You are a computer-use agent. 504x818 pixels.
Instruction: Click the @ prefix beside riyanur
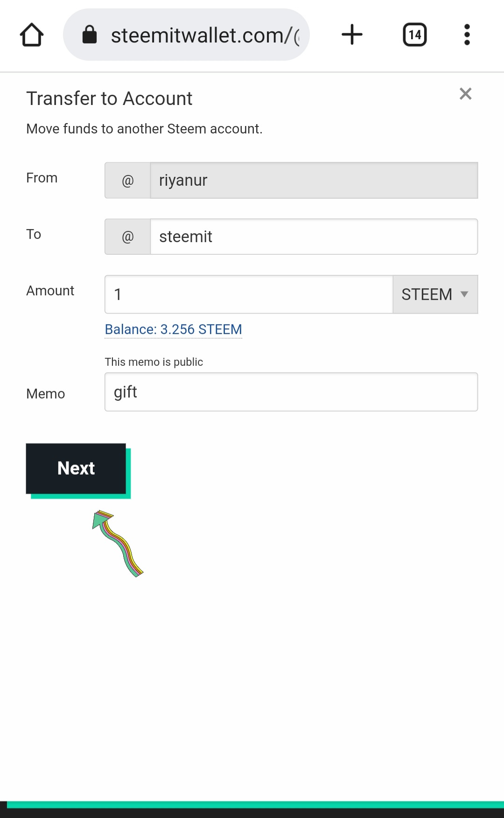(x=127, y=181)
